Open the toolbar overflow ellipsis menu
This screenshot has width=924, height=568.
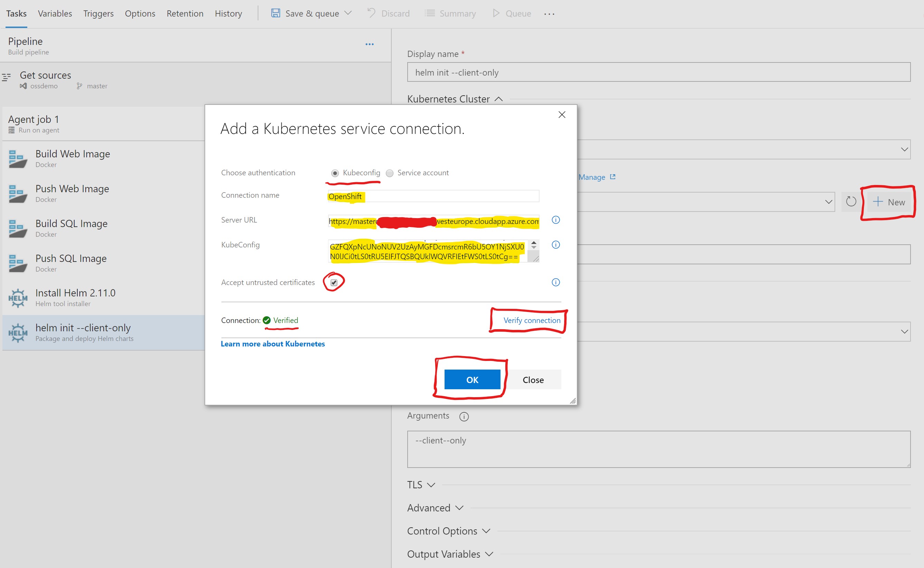(549, 14)
